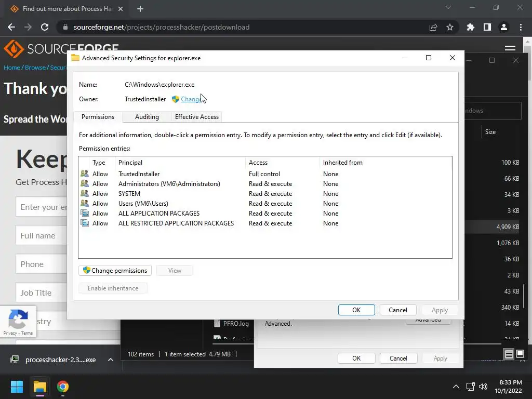Image resolution: width=532 pixels, height=399 pixels.
Task: Click the File Explorer taskbar icon
Action: pyautogui.click(x=39, y=387)
